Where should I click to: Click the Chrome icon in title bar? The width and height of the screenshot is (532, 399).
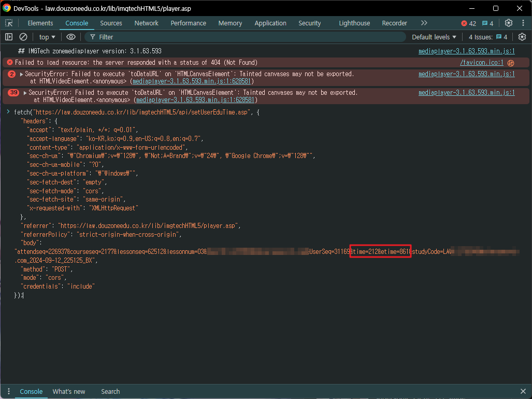coord(7,8)
